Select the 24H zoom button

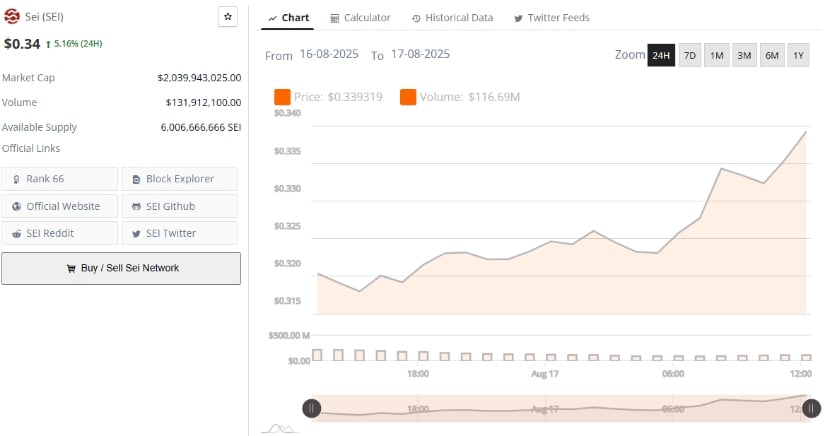661,55
